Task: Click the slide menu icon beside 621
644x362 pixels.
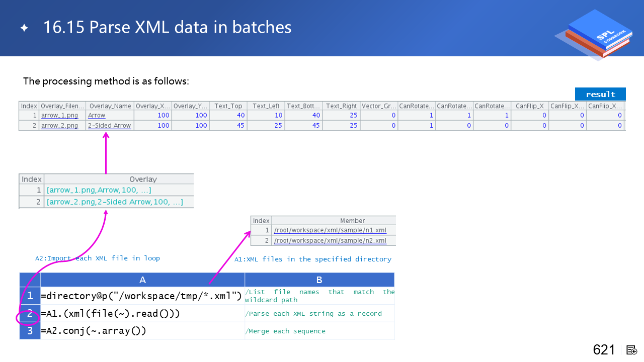Action: pos(632,350)
